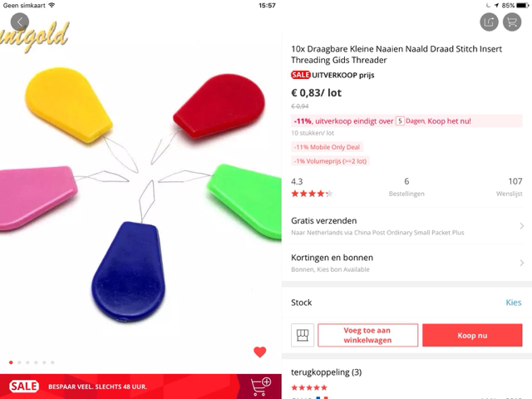Select the second image pagination dot

point(19,362)
